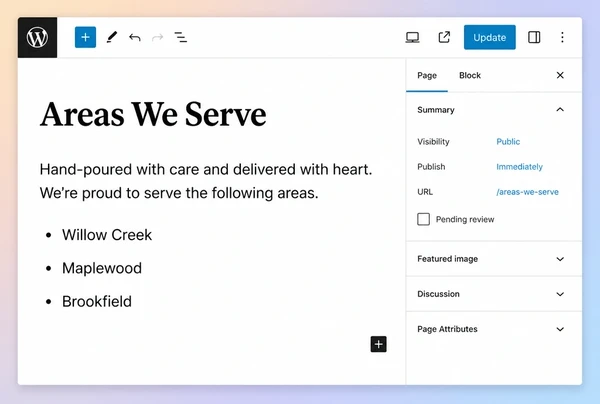Open the Document Overview list view
This screenshot has height=404, width=600.
tap(181, 37)
